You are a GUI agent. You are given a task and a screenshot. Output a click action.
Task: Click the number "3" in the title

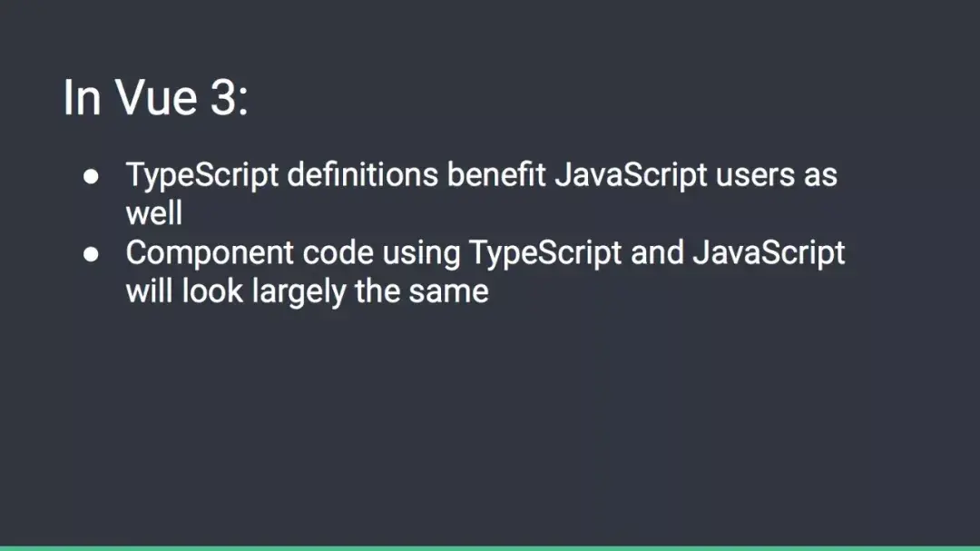pos(223,97)
